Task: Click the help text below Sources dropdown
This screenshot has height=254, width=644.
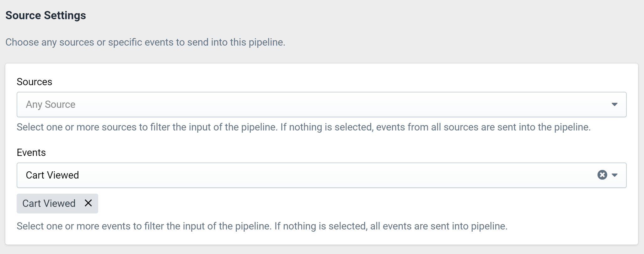Action: tap(304, 127)
